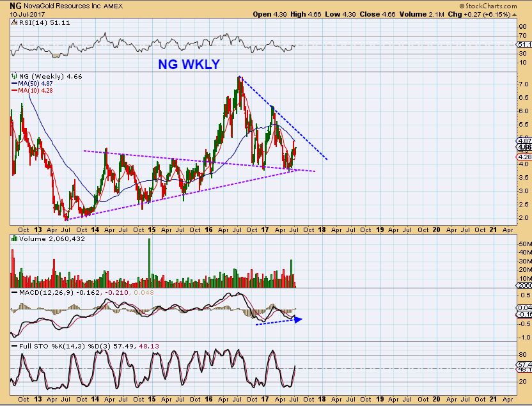Click year 16 on the price chart time axis
The width and height of the screenshot is (532, 406).
pos(208,230)
